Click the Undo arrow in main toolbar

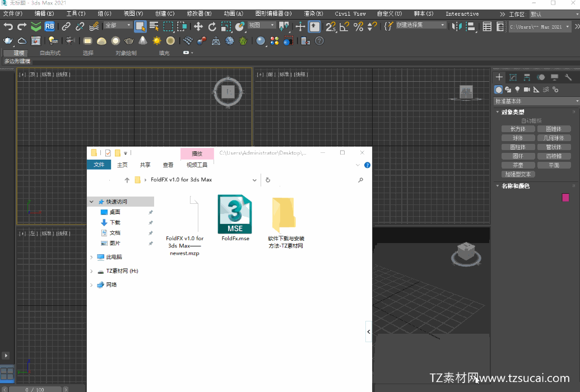(x=8, y=26)
